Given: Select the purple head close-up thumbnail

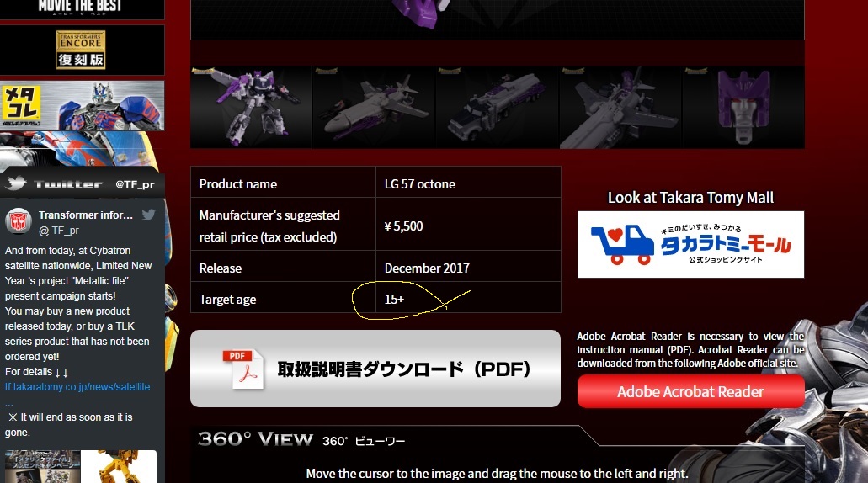Looking at the screenshot, I should point(743,108).
